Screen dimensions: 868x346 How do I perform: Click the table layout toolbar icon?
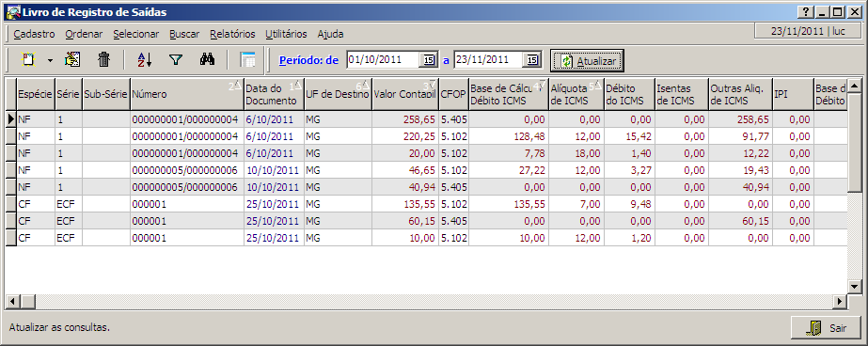click(247, 60)
